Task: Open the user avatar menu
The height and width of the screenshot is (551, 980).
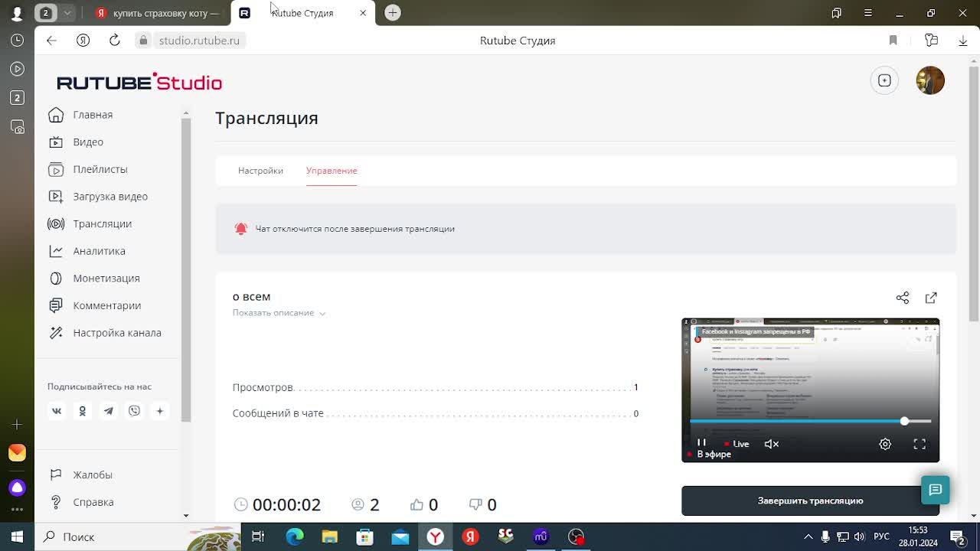Action: point(930,80)
